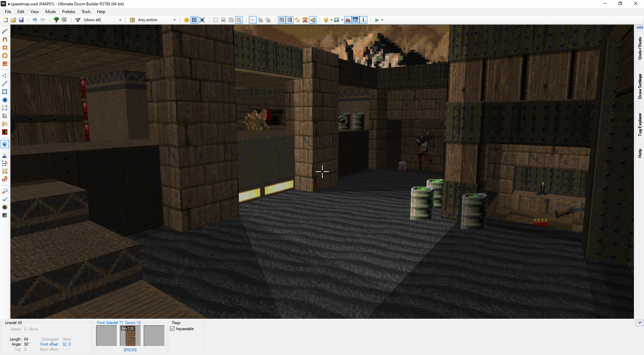644x355 pixels.
Task: Click the empty lower texture slot
Action: (154, 336)
